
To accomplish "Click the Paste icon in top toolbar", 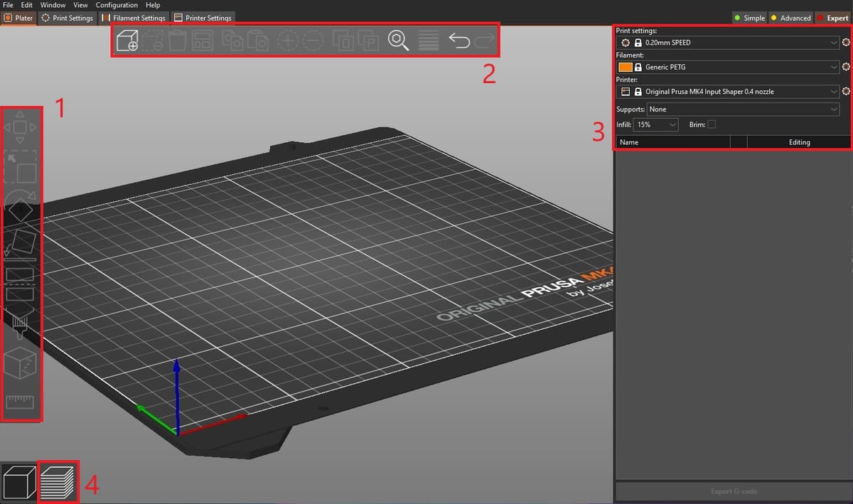I will [257, 41].
